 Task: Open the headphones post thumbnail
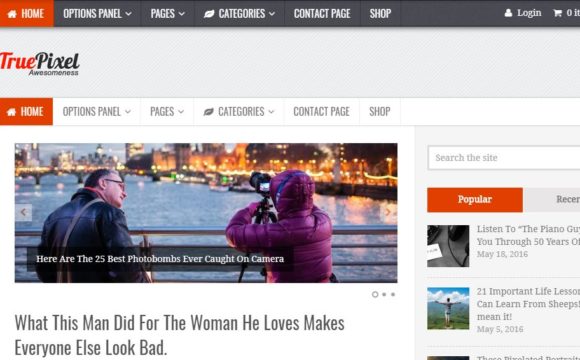click(x=448, y=246)
